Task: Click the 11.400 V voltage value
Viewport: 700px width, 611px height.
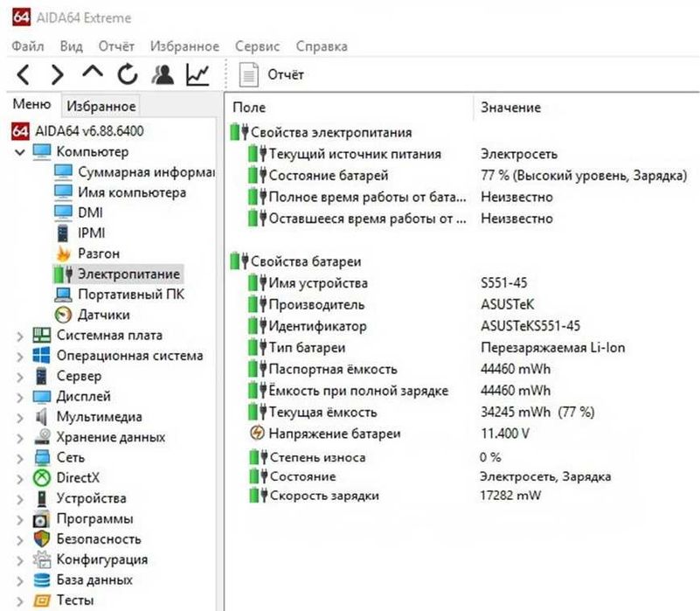Action: pyautogui.click(x=505, y=434)
